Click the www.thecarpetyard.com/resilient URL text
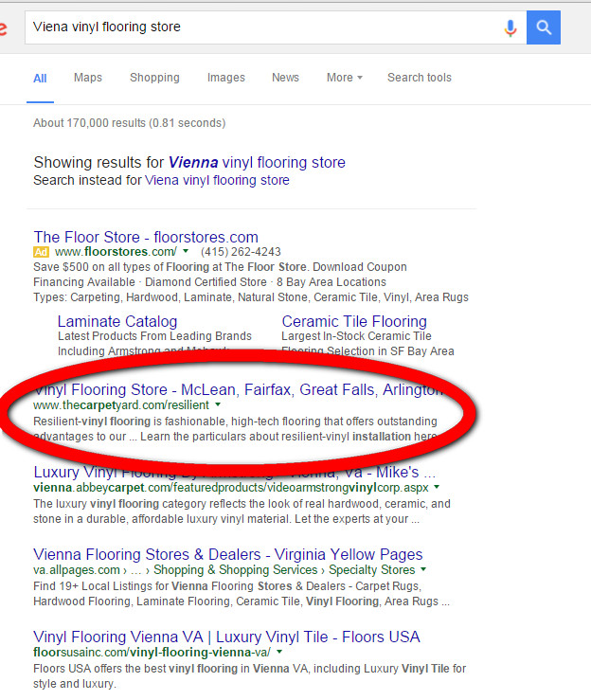Viewport: 591px width, 700px height. click(121, 405)
